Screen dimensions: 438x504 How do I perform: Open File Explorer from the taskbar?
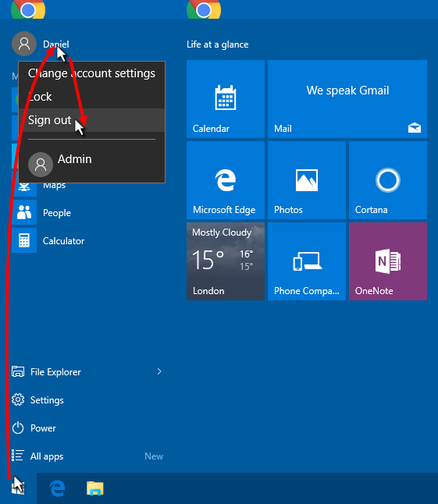tap(95, 488)
